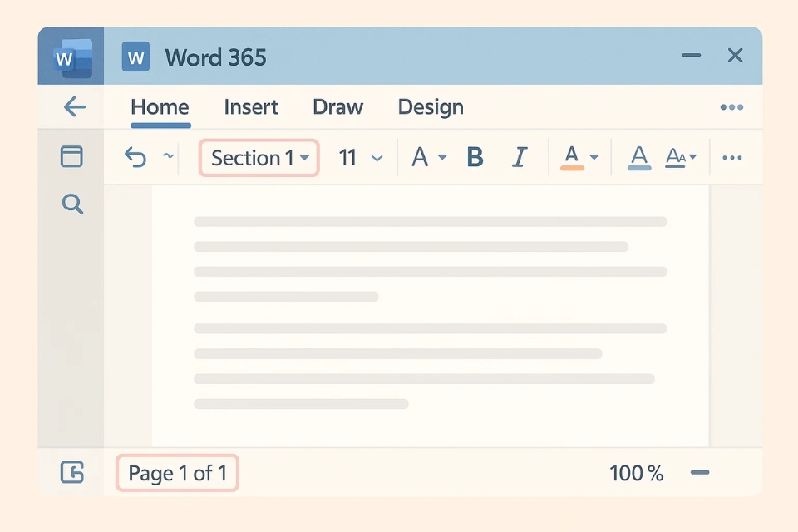Open the Draw tab
Screen dimensions: 798x532
[x=337, y=107]
